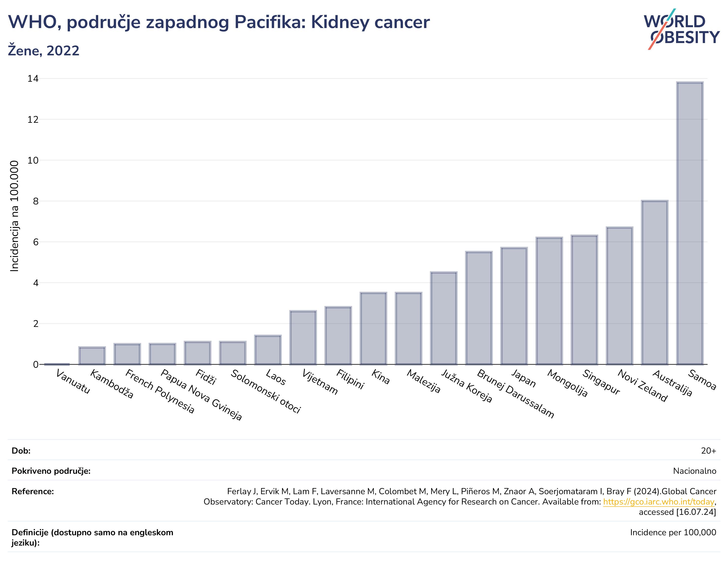Click the World Obesity logo
Viewport: 728px width, 565px height.
click(682, 29)
